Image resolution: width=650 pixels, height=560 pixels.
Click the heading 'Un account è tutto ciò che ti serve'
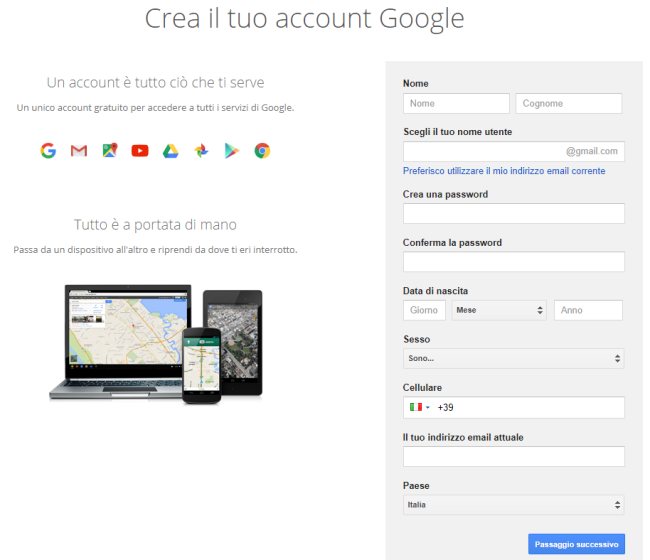pyautogui.click(x=155, y=82)
